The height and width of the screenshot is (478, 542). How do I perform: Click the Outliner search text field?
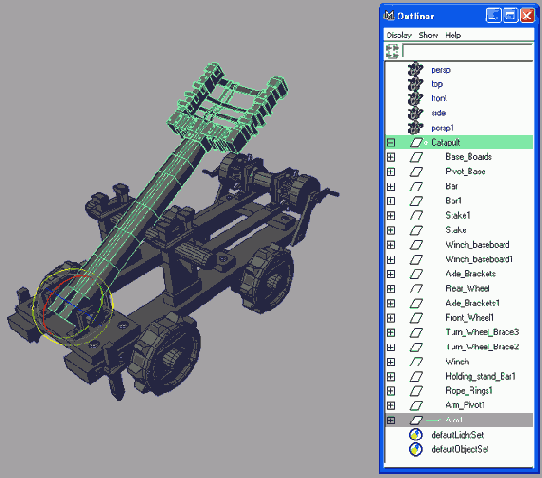(x=468, y=51)
